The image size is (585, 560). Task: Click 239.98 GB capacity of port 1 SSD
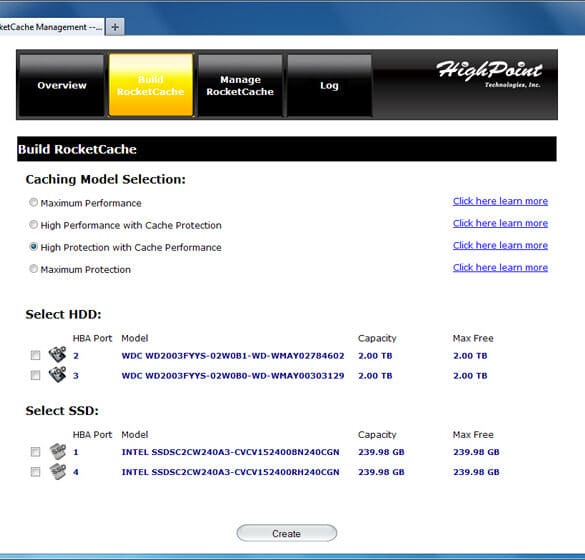pyautogui.click(x=381, y=452)
